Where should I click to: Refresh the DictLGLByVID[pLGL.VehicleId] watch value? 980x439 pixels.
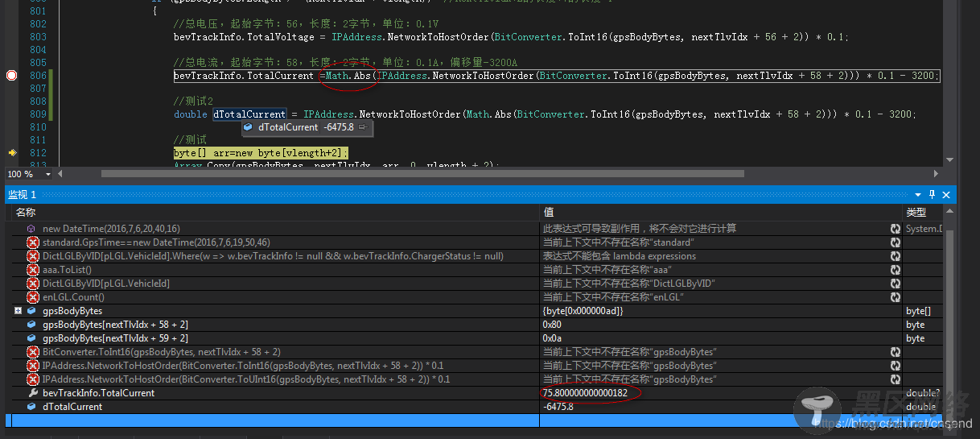(896, 284)
